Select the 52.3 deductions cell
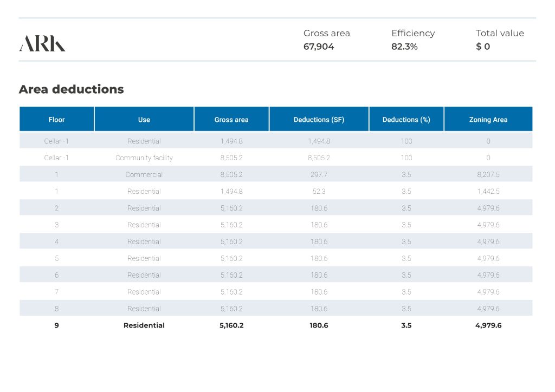The width and height of the screenshot is (555, 392). (x=319, y=192)
